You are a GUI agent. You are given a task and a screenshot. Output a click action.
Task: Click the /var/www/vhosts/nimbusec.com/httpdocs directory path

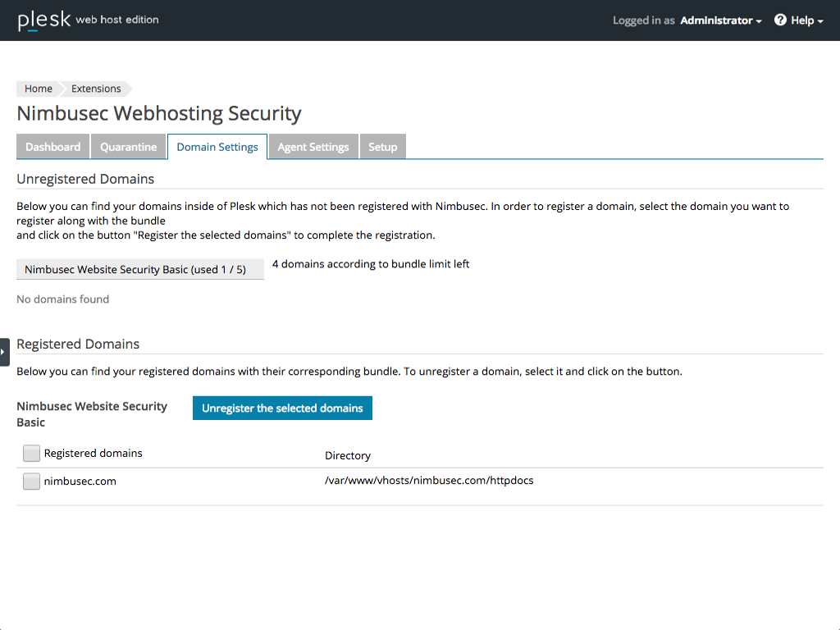pyautogui.click(x=429, y=480)
